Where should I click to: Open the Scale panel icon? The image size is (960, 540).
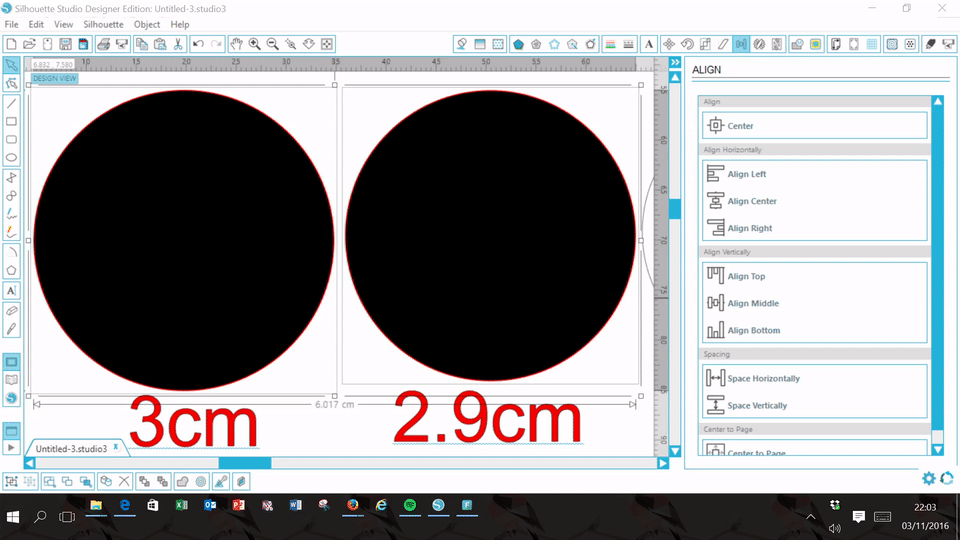[705, 44]
